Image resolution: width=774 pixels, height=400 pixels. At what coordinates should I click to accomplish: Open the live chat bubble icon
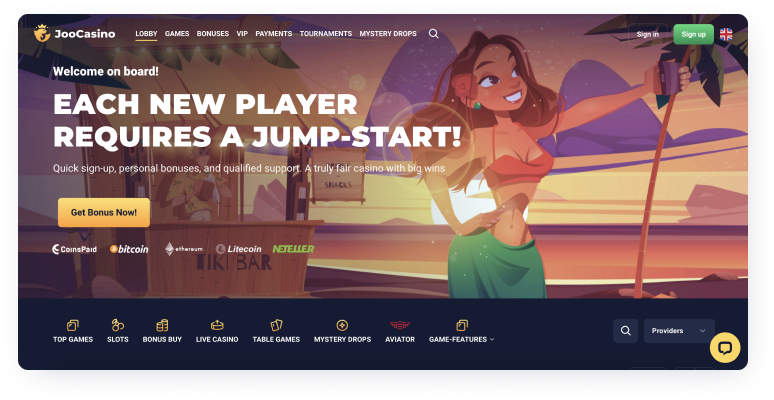tap(725, 348)
